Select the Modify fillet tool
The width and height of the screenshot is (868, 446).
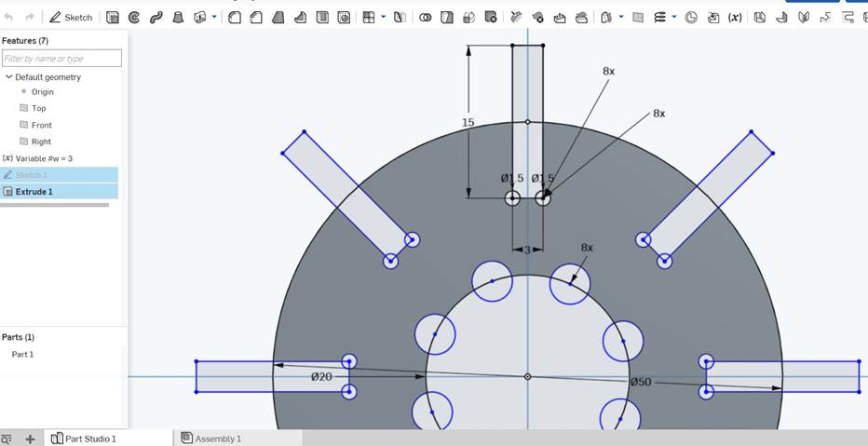516,17
